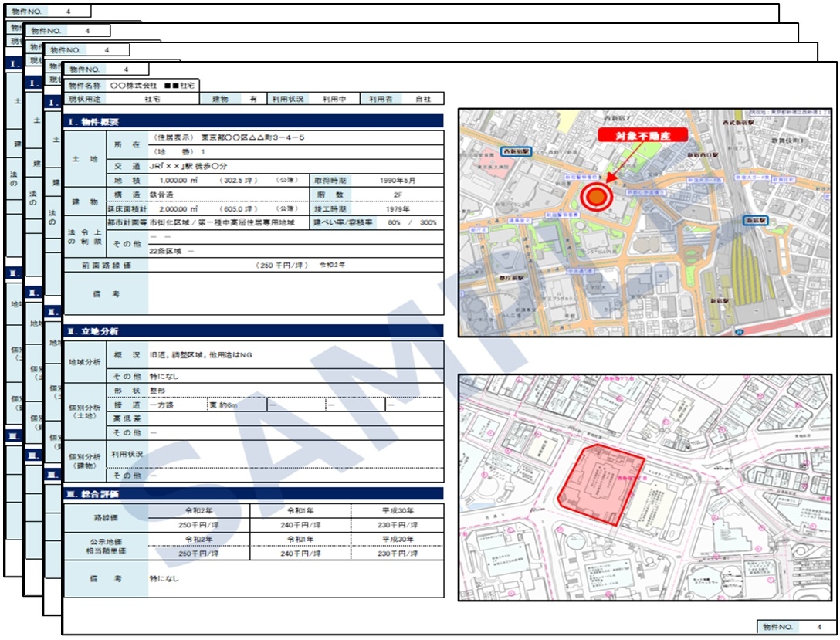Click the 高低差 label
This screenshot has width=840, height=640.
tap(127, 418)
